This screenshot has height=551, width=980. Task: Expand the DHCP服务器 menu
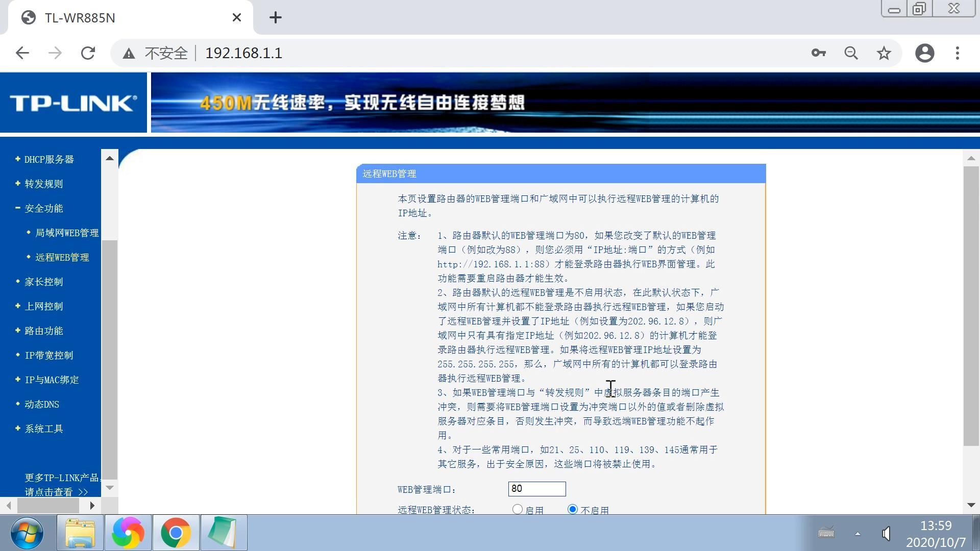49,160
